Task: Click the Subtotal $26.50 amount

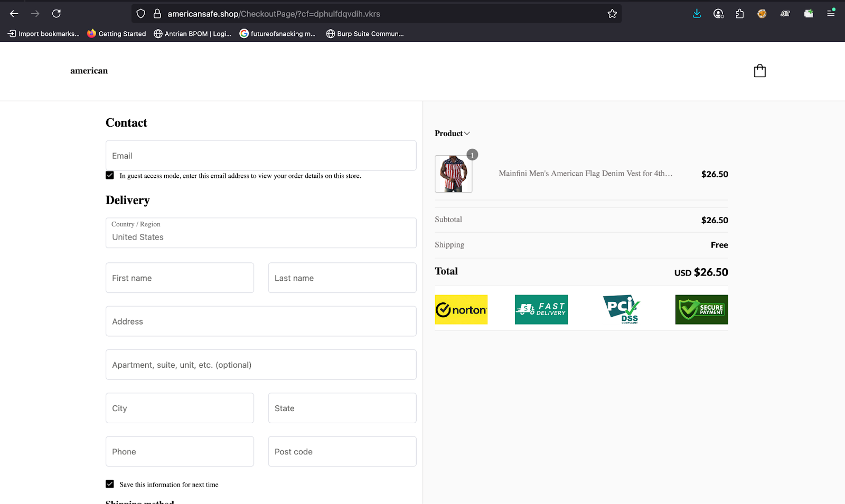Action: coord(715,220)
